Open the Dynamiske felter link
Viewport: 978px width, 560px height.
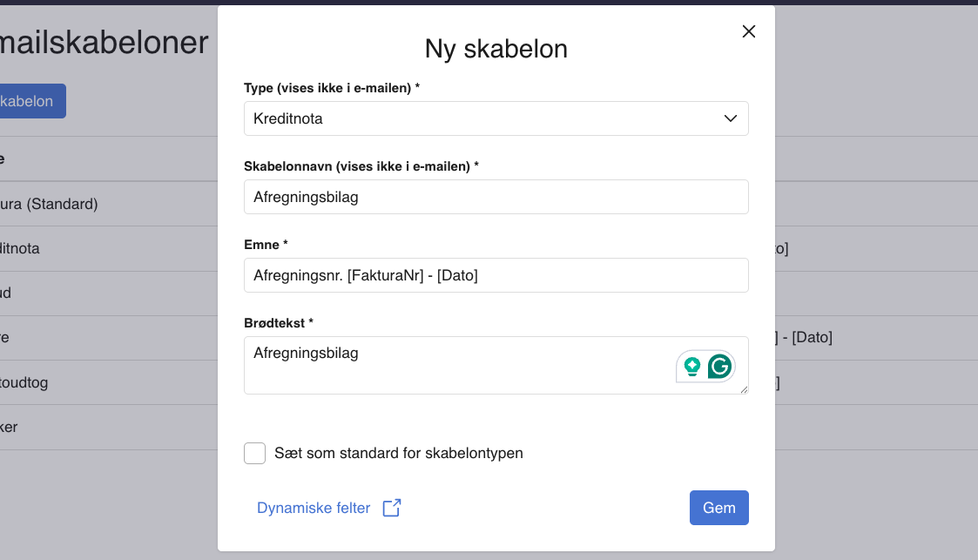pyautogui.click(x=314, y=507)
